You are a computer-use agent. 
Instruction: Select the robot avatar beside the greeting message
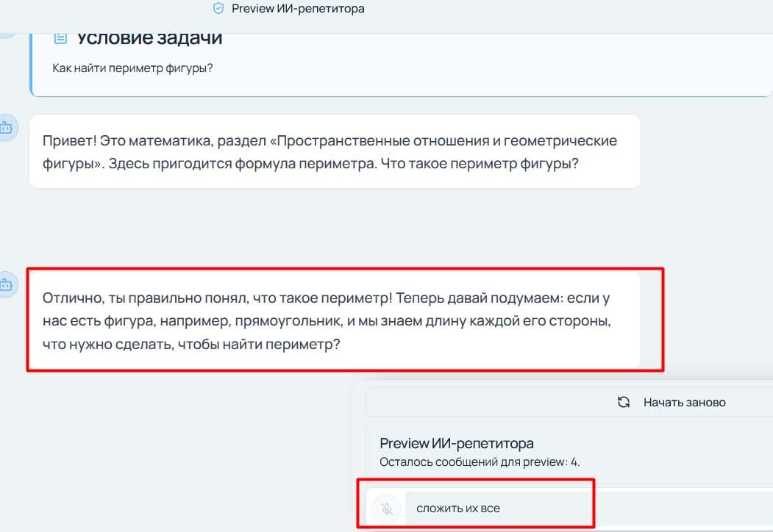(7, 128)
